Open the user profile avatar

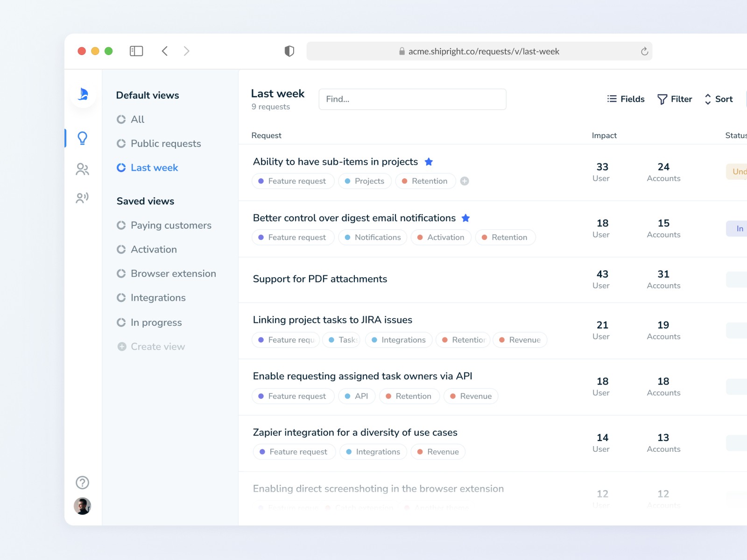[x=83, y=506]
